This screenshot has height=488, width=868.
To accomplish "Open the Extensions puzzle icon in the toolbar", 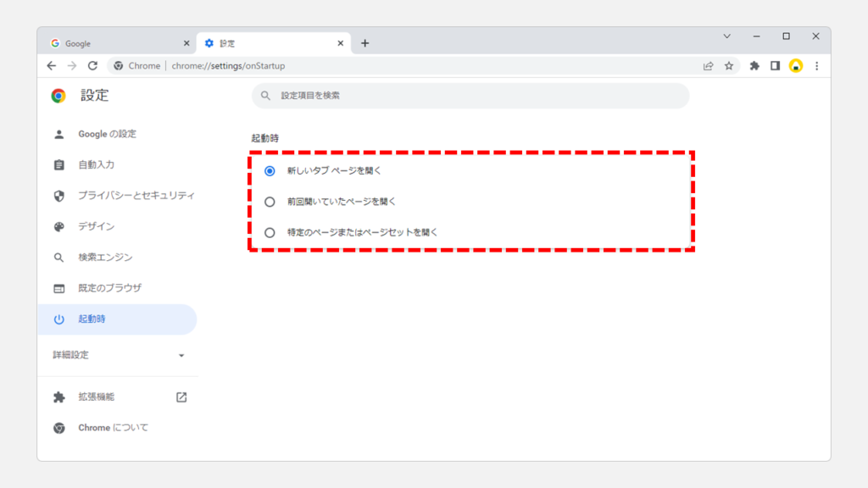I will click(754, 65).
